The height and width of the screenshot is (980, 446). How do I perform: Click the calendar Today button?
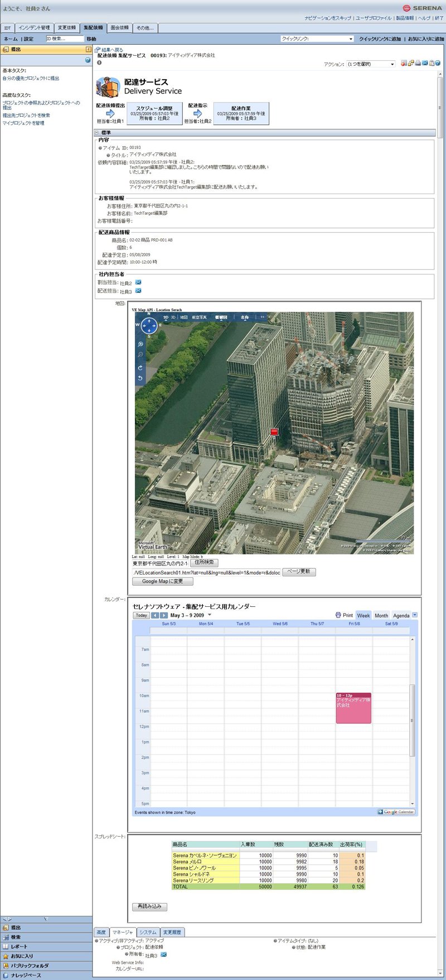pos(142,615)
